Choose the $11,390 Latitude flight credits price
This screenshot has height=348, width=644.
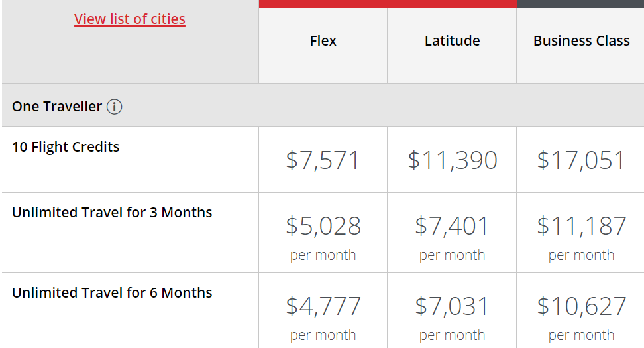(453, 160)
